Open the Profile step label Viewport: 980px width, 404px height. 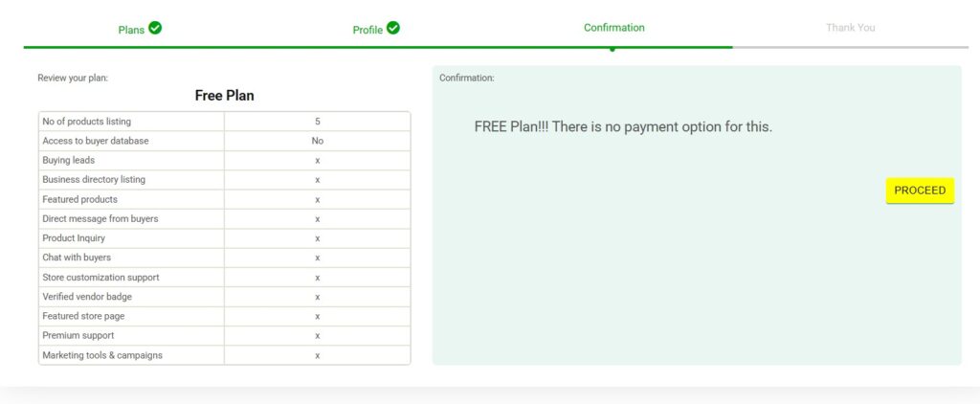pos(367,30)
